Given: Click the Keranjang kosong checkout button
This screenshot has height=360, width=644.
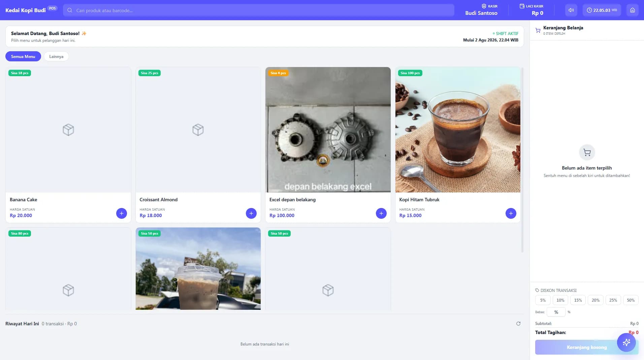Looking at the screenshot, I should (587, 347).
